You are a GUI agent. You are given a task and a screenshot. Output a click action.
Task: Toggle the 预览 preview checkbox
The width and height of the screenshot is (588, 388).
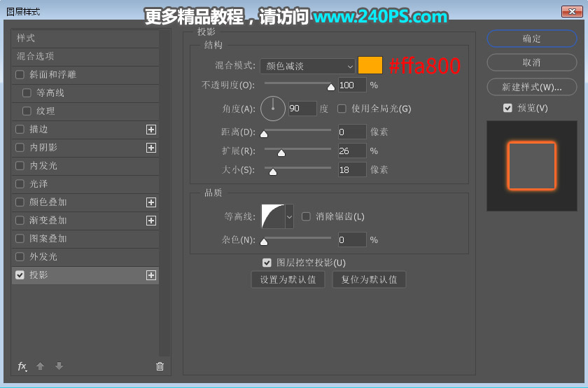[x=507, y=109]
